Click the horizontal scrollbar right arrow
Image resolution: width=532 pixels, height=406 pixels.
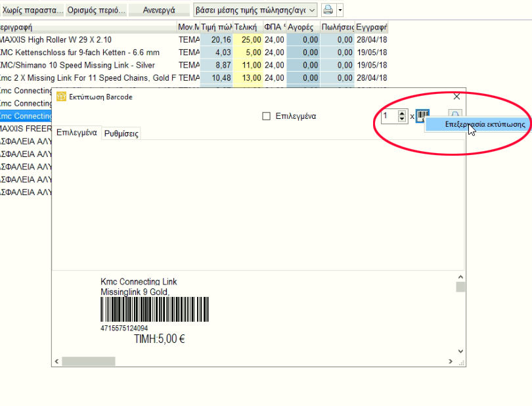(x=451, y=361)
